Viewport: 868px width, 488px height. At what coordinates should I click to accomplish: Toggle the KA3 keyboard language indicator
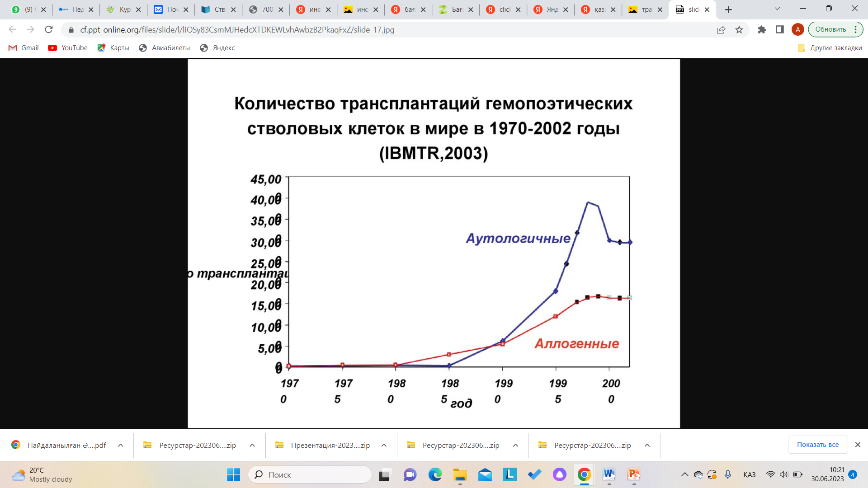tap(749, 474)
